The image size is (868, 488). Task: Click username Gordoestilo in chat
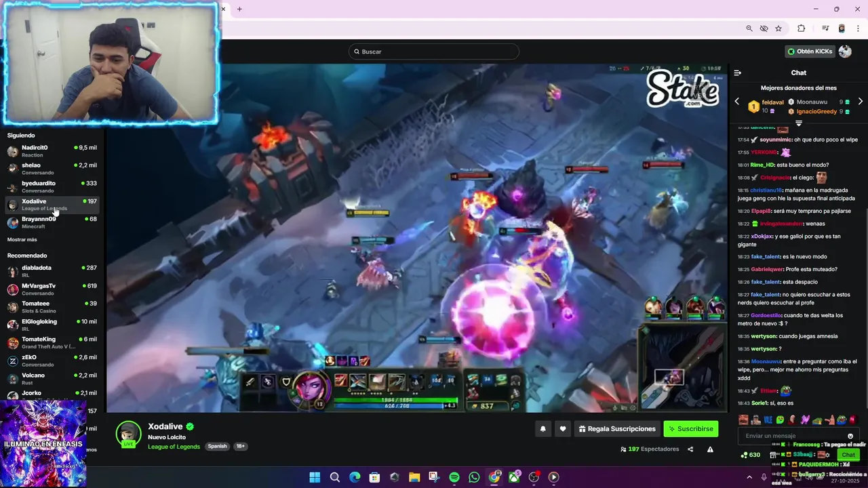[x=766, y=315]
